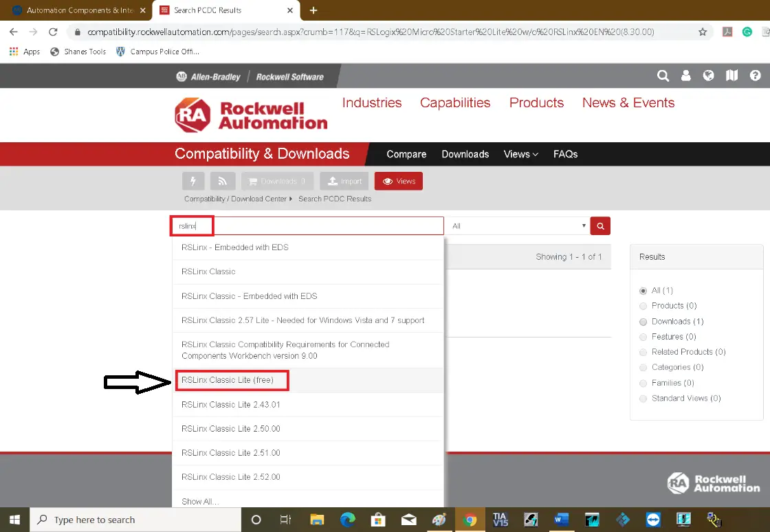
Task: Choose RSLinx - Embedded with EDS suggestion
Action: [308, 247]
